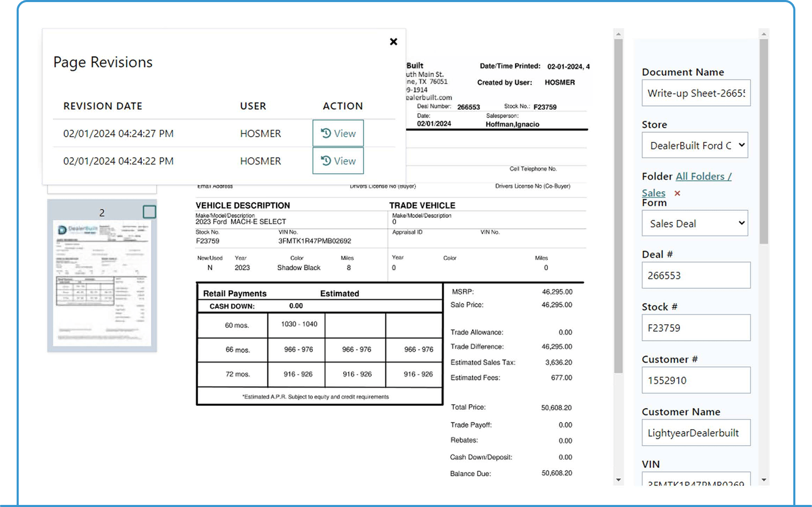Select the 02/01/2024 04:24:22 PM revision date
812x507 pixels.
pos(119,161)
